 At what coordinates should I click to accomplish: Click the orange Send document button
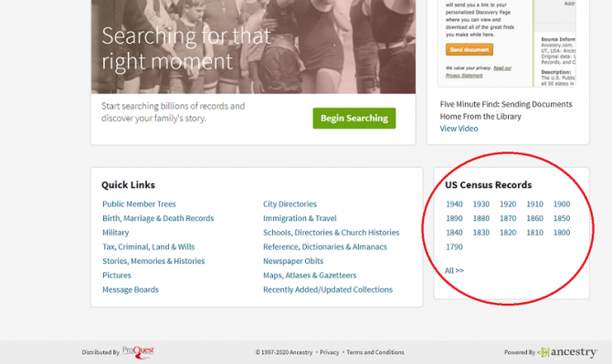470,49
